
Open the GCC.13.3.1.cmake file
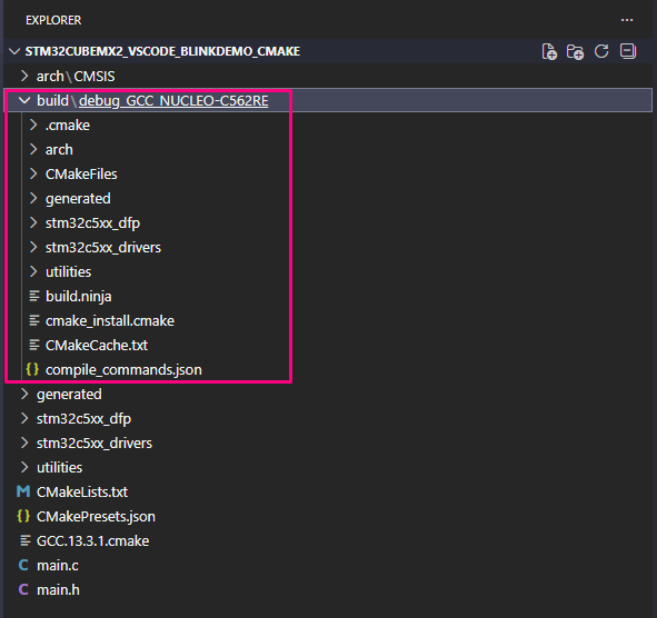point(92,541)
